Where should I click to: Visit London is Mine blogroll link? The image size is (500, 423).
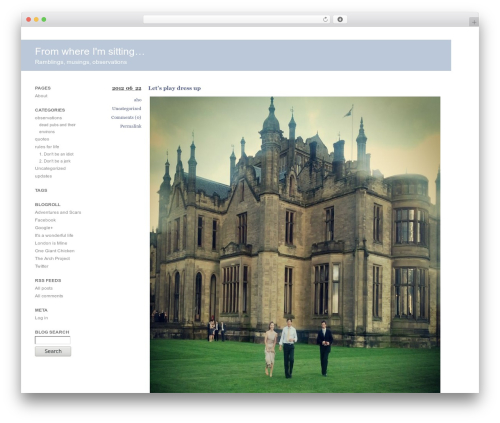tap(51, 243)
